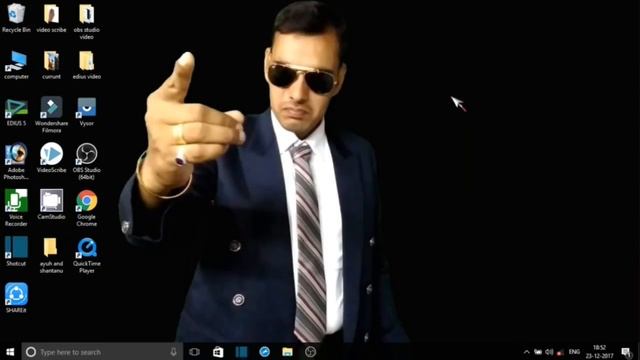Launch the EDIUS 5 shortcut
The height and width of the screenshot is (360, 640).
point(16,111)
